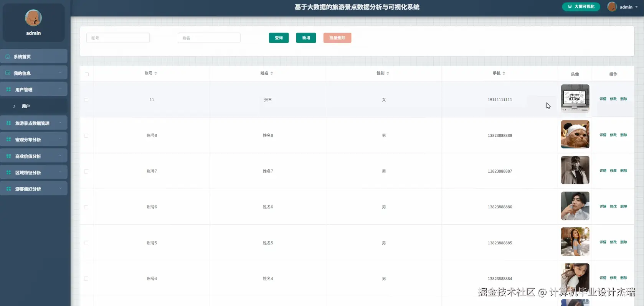
Task: Open the avatar thumbnail of 账号7
Action: pos(575,170)
